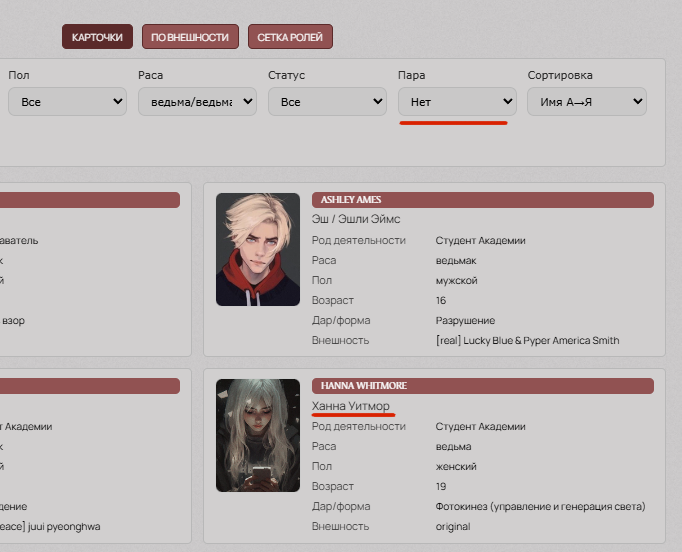The image size is (682, 552).
Task: Open the Сортировка dropdown Имя А→Я
Action: click(x=587, y=102)
